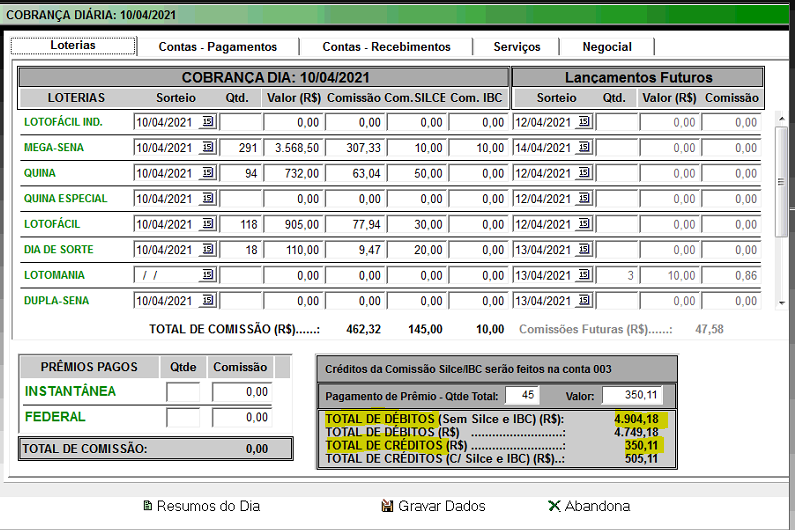The image size is (795, 530).
Task: Click MEGA-SENA Valor field showing 3.568,50
Action: tap(294, 148)
